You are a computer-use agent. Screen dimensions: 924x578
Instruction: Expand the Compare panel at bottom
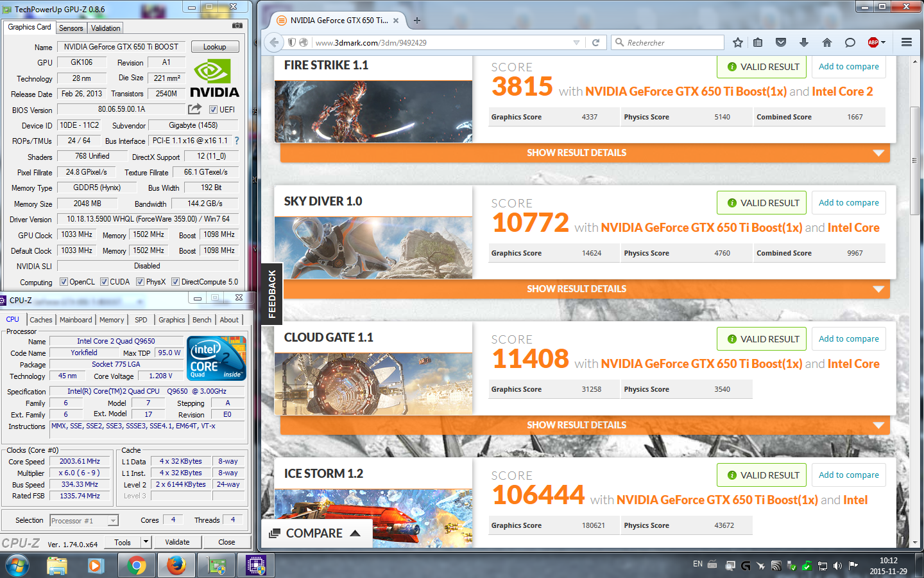(316, 533)
